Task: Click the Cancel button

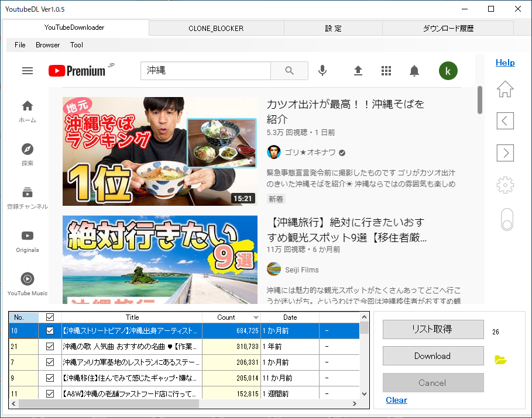Action: (x=433, y=383)
